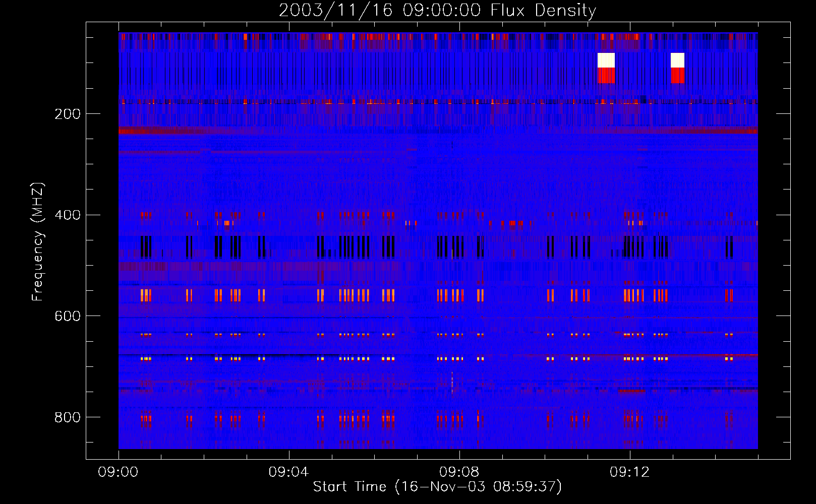Click the first white saturated burst block
This screenshot has width=816, height=504.
click(606, 60)
